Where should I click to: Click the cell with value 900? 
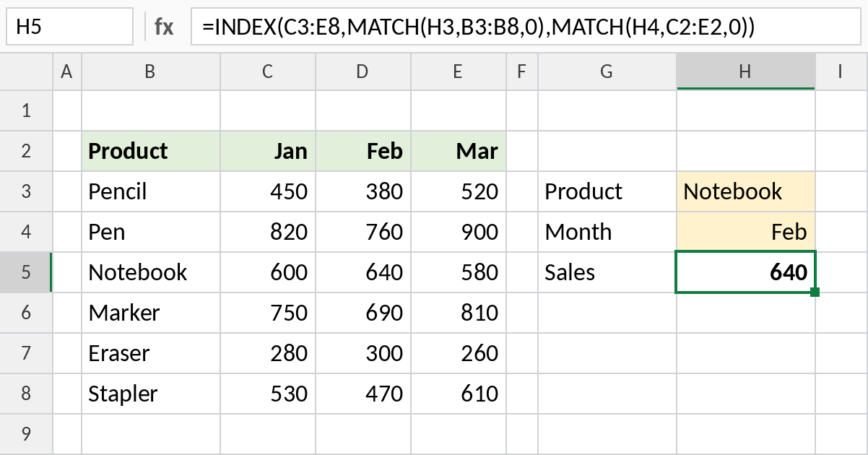pos(459,232)
